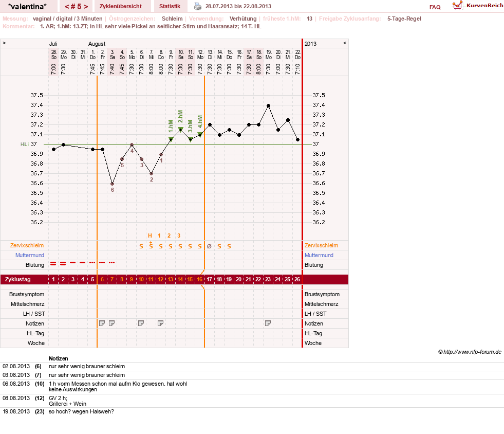Click the Ø cervical mucus symbol on day 17

coord(209,246)
